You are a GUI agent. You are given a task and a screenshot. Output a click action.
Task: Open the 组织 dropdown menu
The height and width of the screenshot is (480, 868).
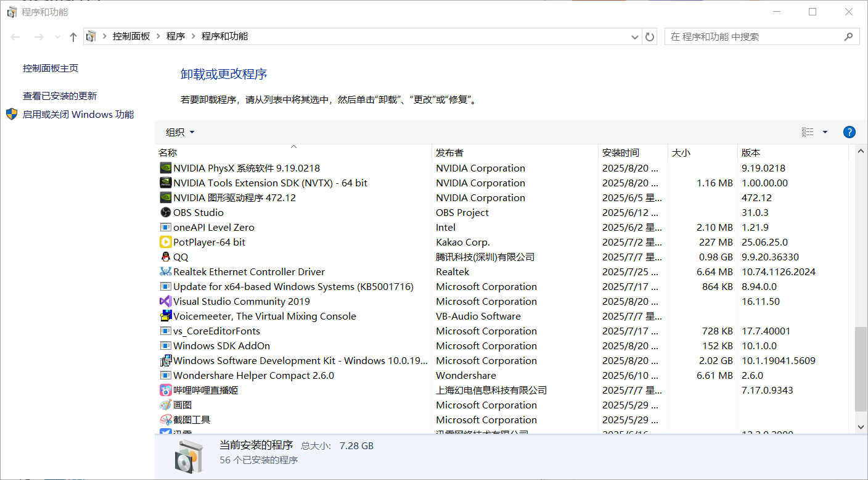point(180,132)
